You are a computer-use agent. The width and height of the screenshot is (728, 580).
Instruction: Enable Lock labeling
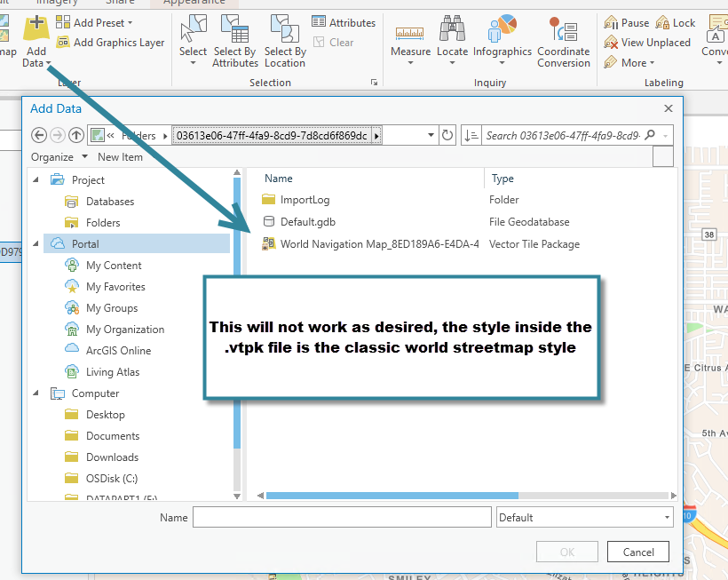tap(676, 21)
